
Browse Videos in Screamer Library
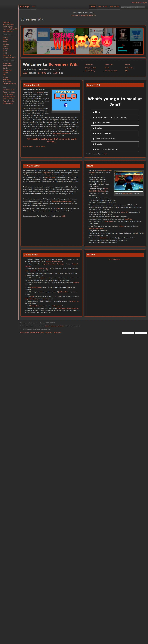click(5, 77)
